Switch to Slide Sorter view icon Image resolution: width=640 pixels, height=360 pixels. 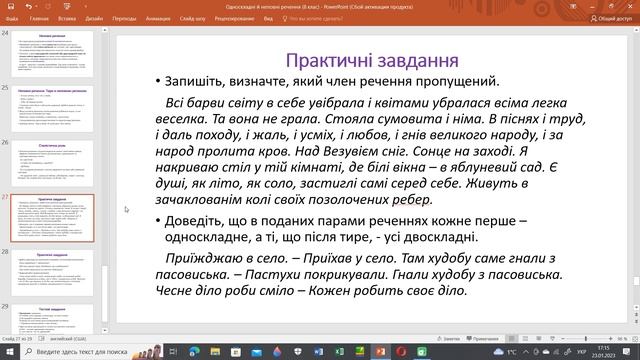tap(525, 339)
